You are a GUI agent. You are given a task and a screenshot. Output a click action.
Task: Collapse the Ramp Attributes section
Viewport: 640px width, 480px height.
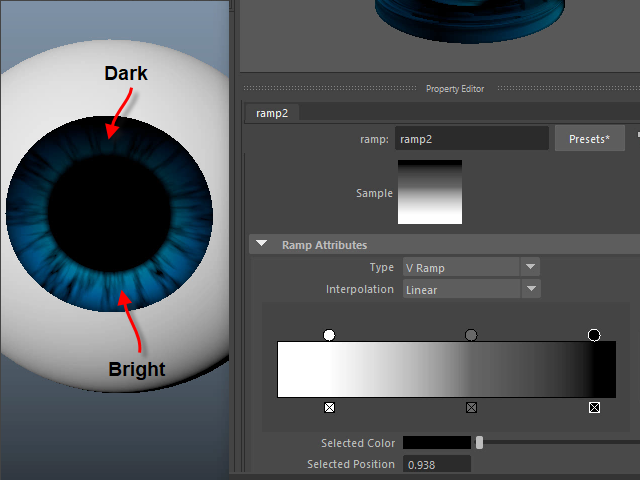(x=262, y=244)
